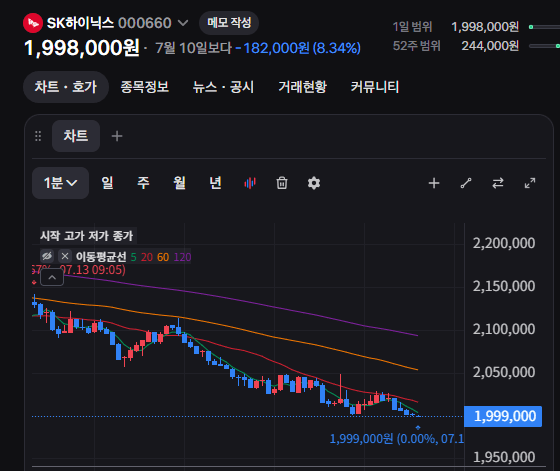Open chart settings gear icon
The width and height of the screenshot is (560, 471).
click(x=314, y=183)
